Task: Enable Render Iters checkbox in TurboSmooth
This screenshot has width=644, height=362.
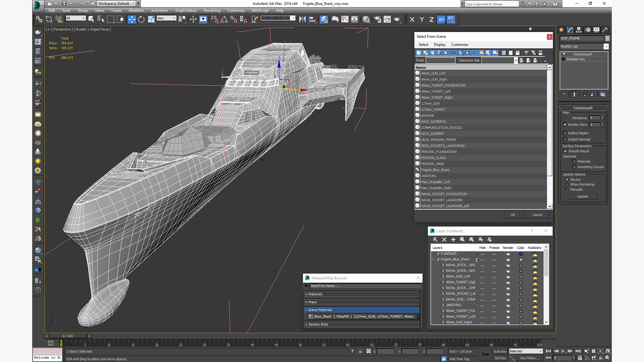Action: click(x=565, y=125)
